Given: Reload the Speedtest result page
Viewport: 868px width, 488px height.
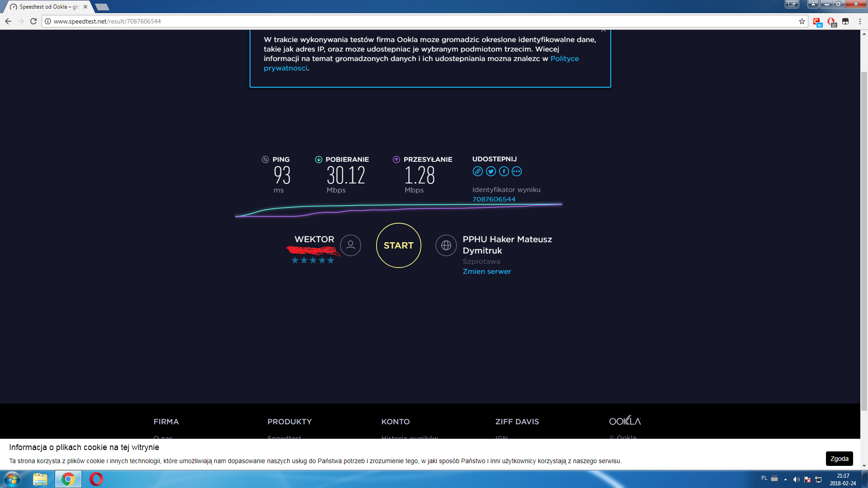Looking at the screenshot, I should (33, 21).
